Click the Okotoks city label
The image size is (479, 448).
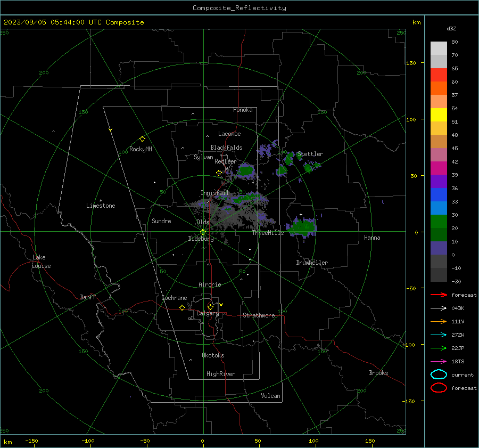click(x=213, y=355)
